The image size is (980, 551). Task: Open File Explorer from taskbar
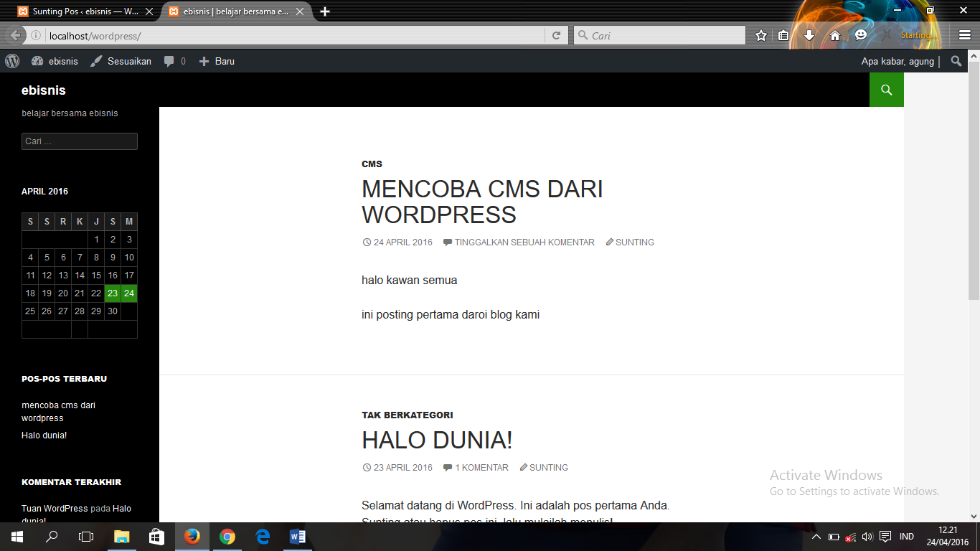(121, 537)
